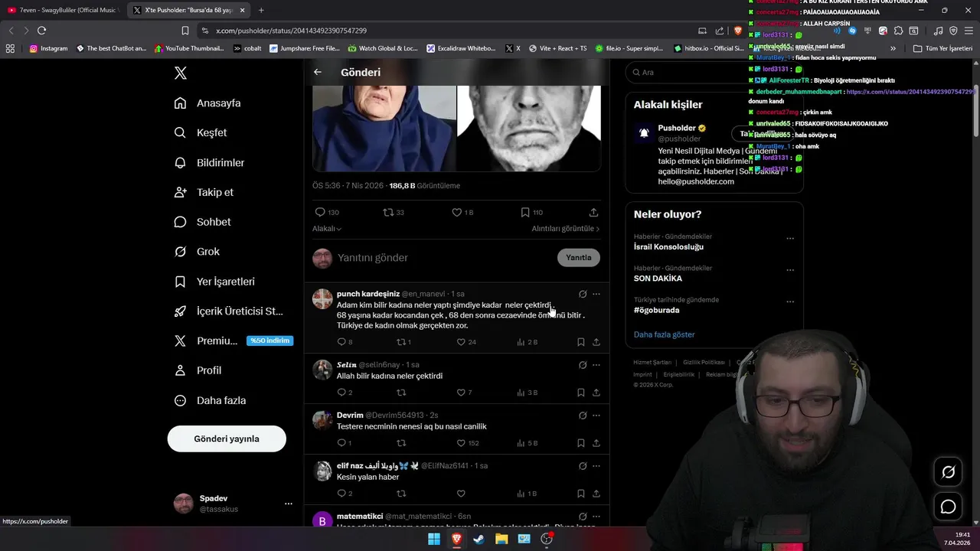Open Keşfet in the sidebar
The image size is (980, 551).
point(201,132)
